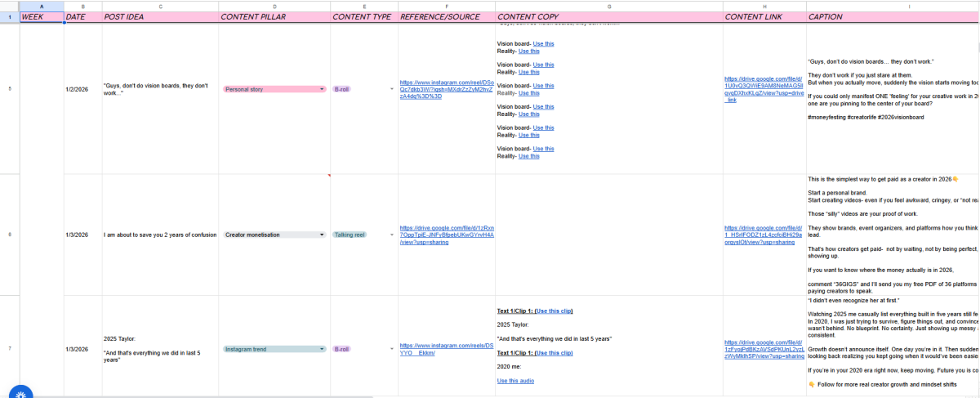980x398 pixels.
Task: Click the blue circular icon at bottom-left corner
Action: click(20, 391)
